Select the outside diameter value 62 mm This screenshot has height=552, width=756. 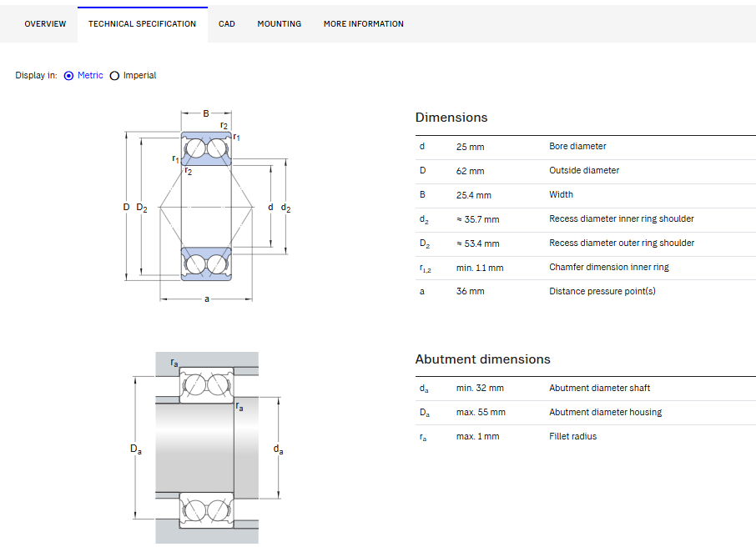click(x=470, y=171)
